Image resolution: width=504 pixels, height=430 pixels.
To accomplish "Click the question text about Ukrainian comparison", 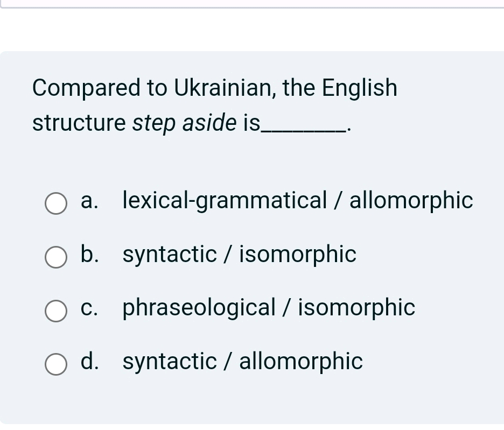I will click(214, 88).
